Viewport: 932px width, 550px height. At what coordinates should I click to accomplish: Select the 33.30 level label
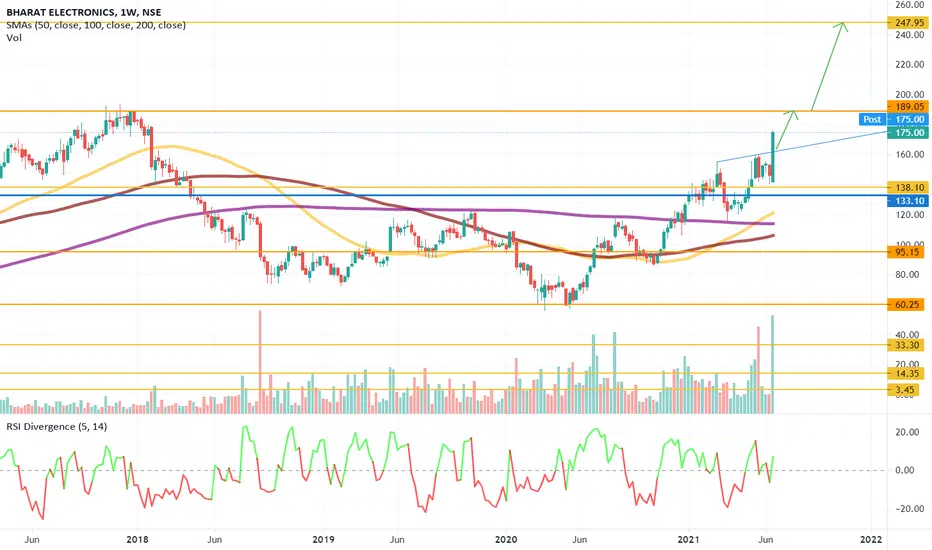point(905,345)
